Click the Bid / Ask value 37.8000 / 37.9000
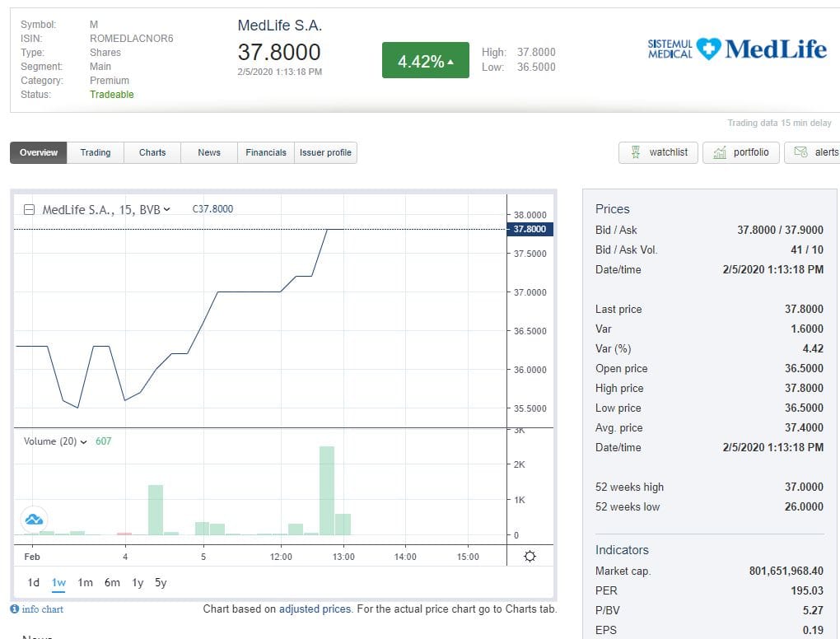Viewport: 840px width, 639px height. click(780, 230)
